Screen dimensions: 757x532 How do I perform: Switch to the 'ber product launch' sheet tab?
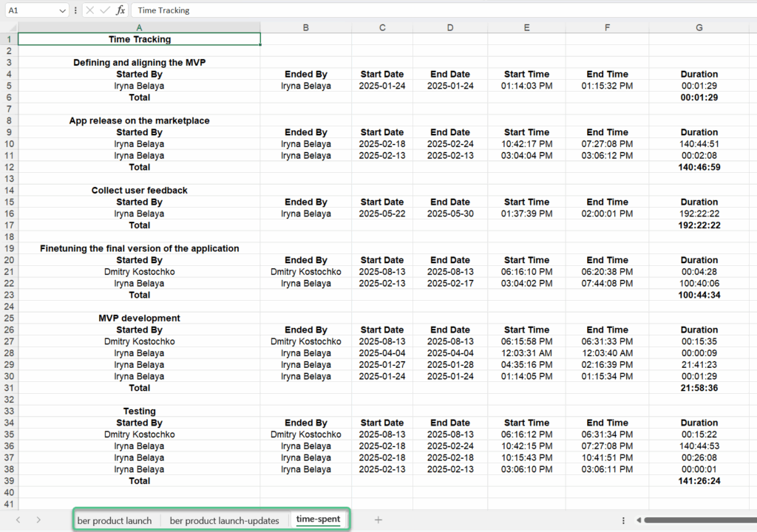(x=115, y=519)
